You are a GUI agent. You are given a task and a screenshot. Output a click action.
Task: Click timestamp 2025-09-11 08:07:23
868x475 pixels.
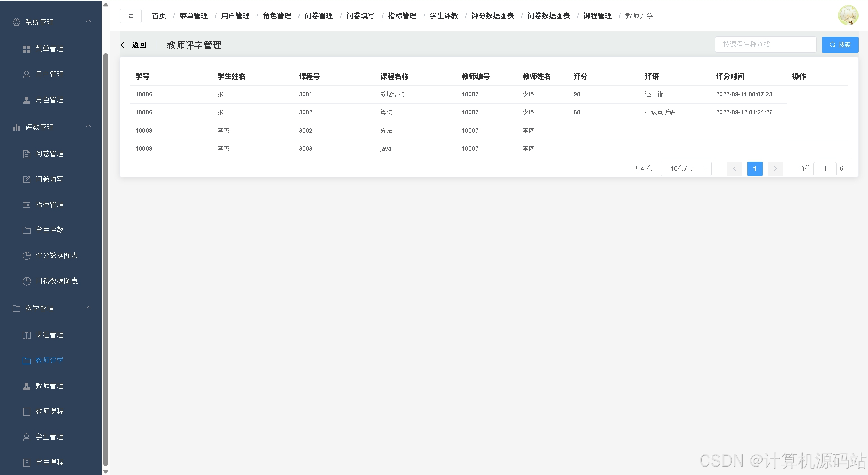[x=744, y=94]
